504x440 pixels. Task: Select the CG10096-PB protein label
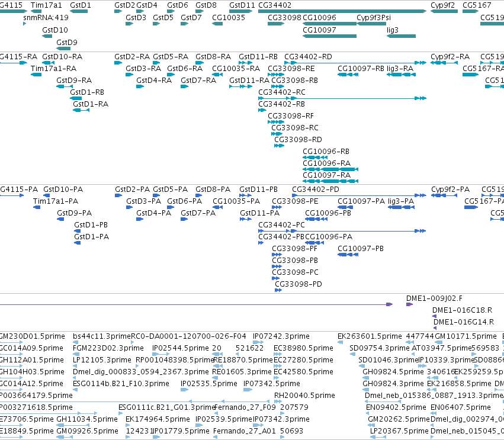tap(328, 213)
